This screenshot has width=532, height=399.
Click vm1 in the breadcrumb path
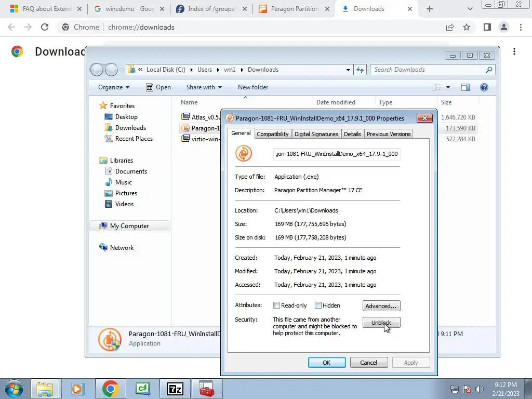pyautogui.click(x=229, y=70)
